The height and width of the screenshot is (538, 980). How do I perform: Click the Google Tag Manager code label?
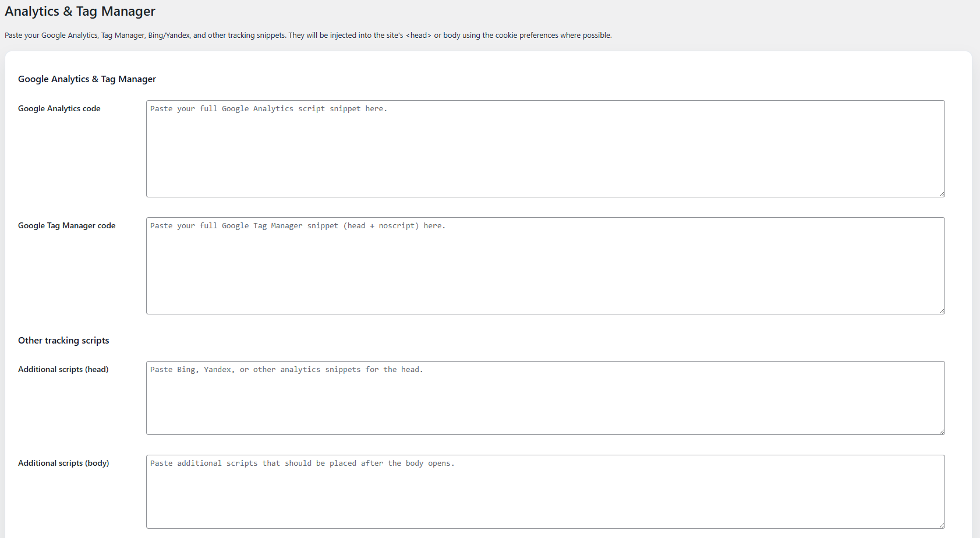pos(67,225)
